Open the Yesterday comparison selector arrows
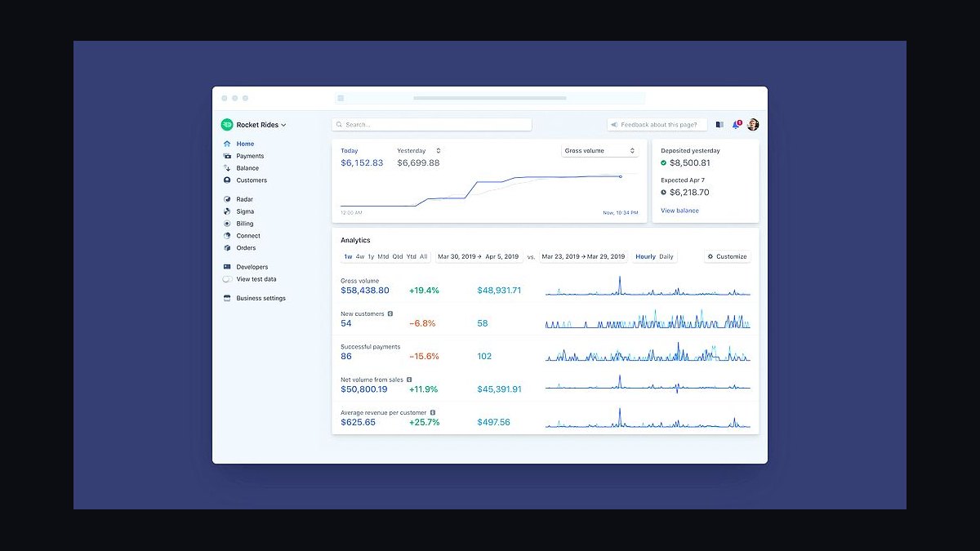 click(439, 151)
